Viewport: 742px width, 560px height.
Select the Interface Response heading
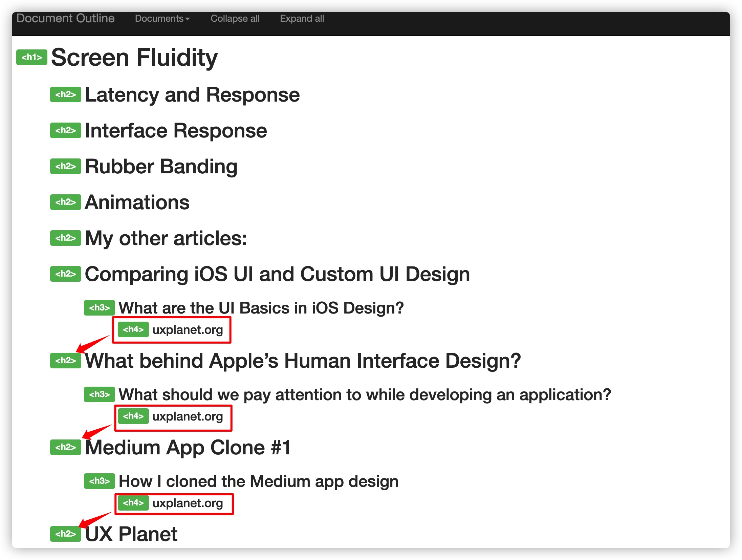pyautogui.click(x=176, y=130)
